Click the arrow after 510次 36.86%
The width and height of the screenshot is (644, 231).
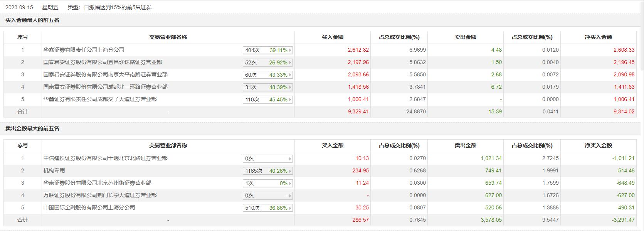(290, 208)
